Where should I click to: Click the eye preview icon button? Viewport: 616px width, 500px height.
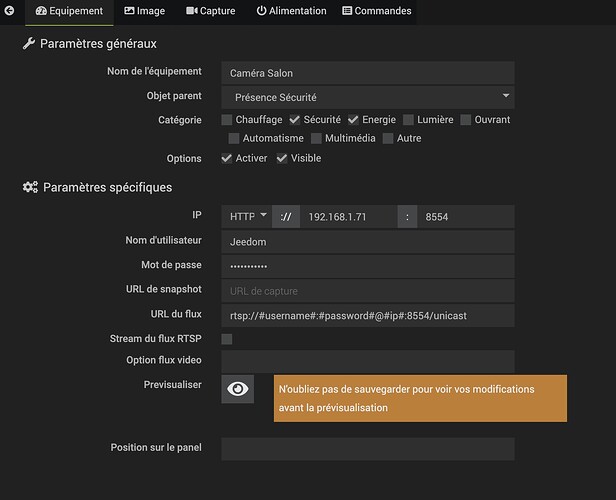tap(238, 389)
